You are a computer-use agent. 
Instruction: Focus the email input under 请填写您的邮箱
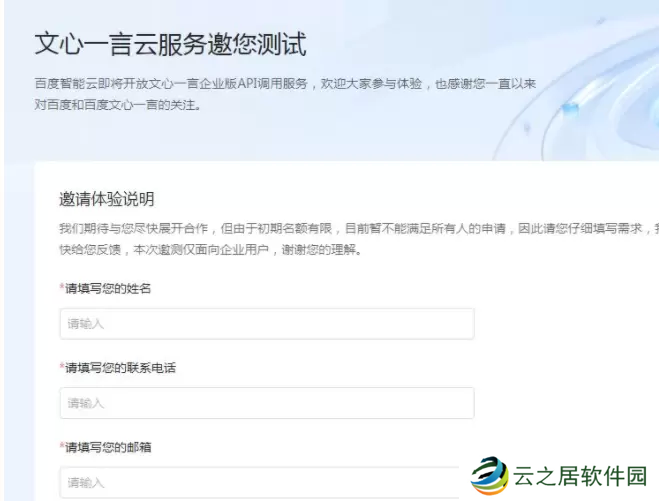(x=266, y=482)
